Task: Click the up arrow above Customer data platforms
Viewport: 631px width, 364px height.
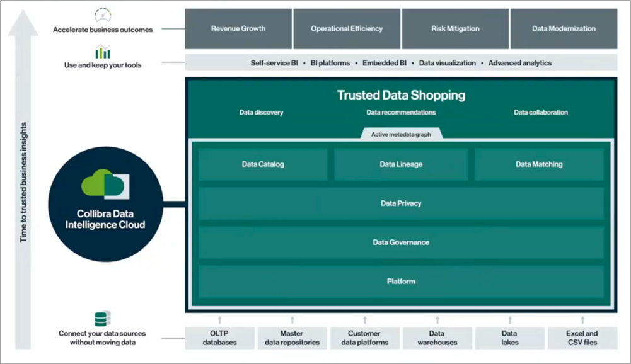Action: click(365, 320)
